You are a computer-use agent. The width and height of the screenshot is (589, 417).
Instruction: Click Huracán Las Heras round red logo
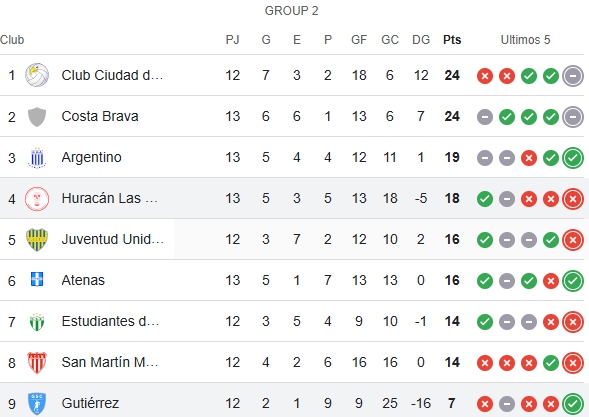(37, 198)
